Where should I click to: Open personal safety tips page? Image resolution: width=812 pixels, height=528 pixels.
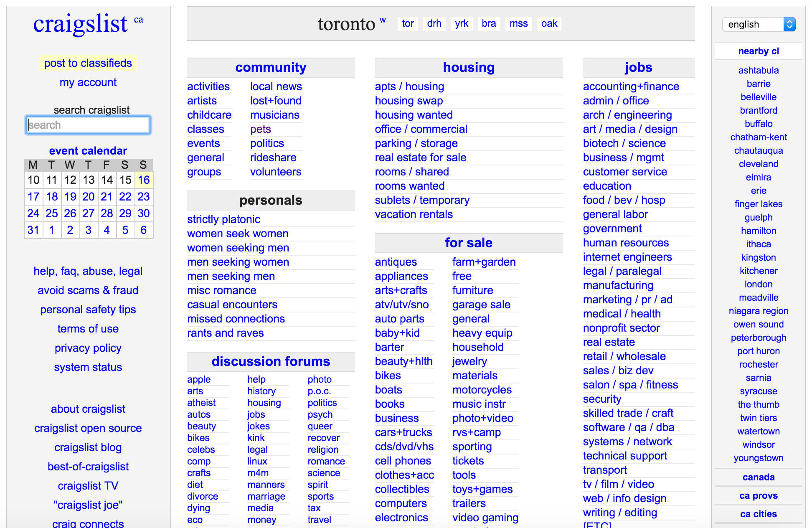tap(88, 310)
